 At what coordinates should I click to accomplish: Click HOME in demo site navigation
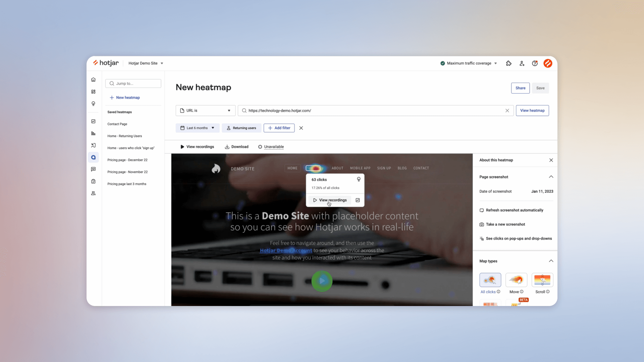coord(292,168)
